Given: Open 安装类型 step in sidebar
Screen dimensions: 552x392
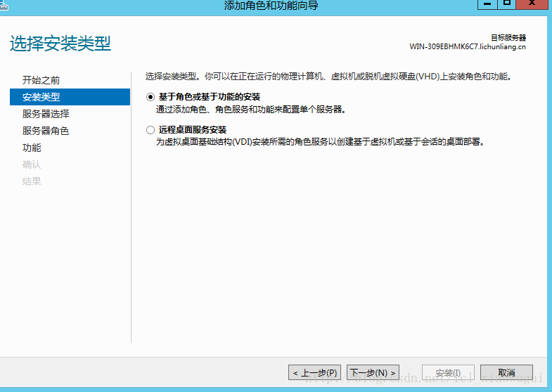Looking at the screenshot, I should pyautogui.click(x=70, y=97).
